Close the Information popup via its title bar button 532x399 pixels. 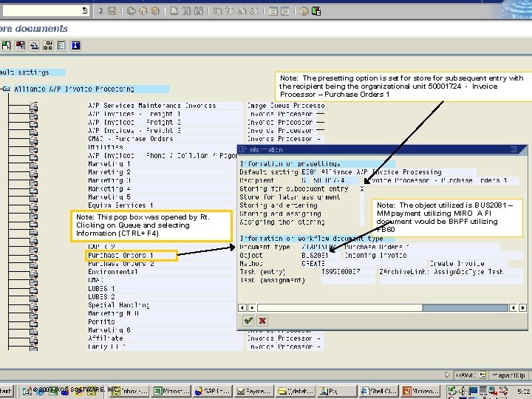[514, 149]
